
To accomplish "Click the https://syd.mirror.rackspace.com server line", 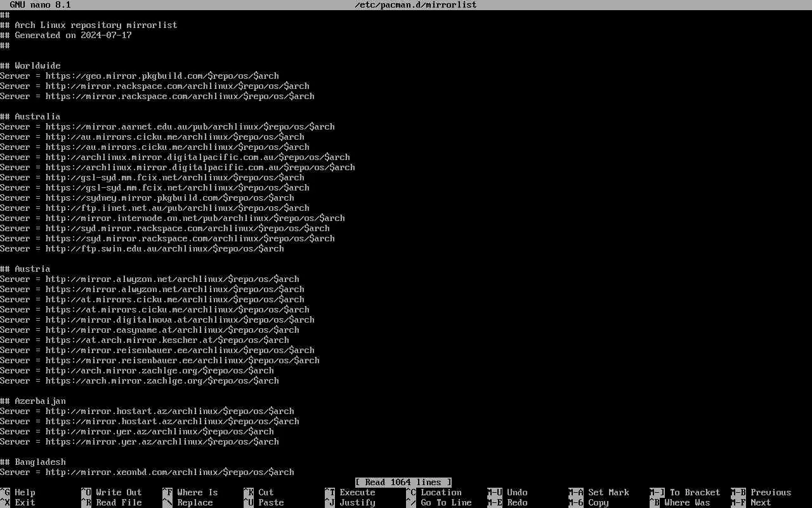I will 167,238.
